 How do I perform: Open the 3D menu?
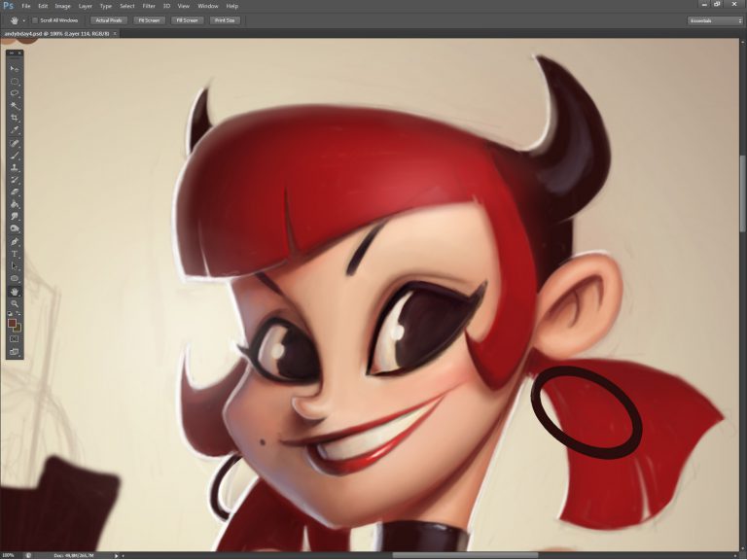pyautogui.click(x=166, y=6)
